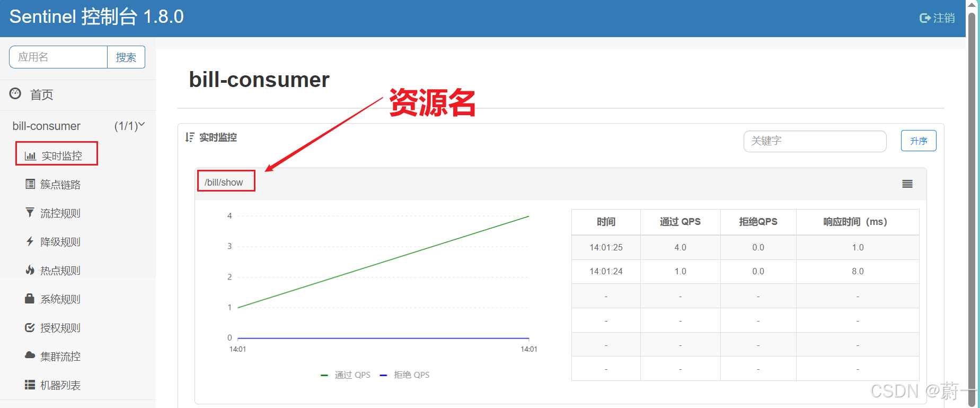
Task: Click the 拒绝QPS column header
Action: click(x=758, y=222)
